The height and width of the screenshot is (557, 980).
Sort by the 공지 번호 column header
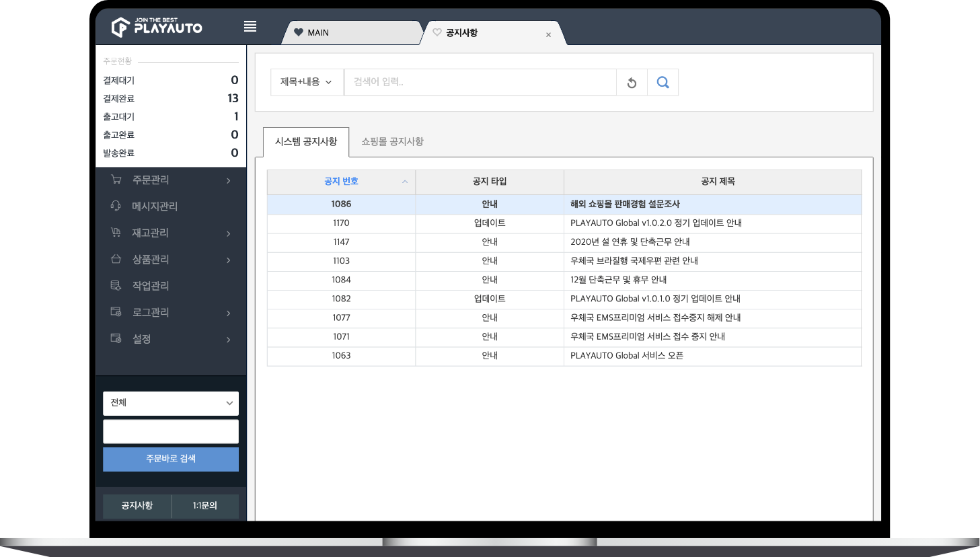tap(341, 182)
